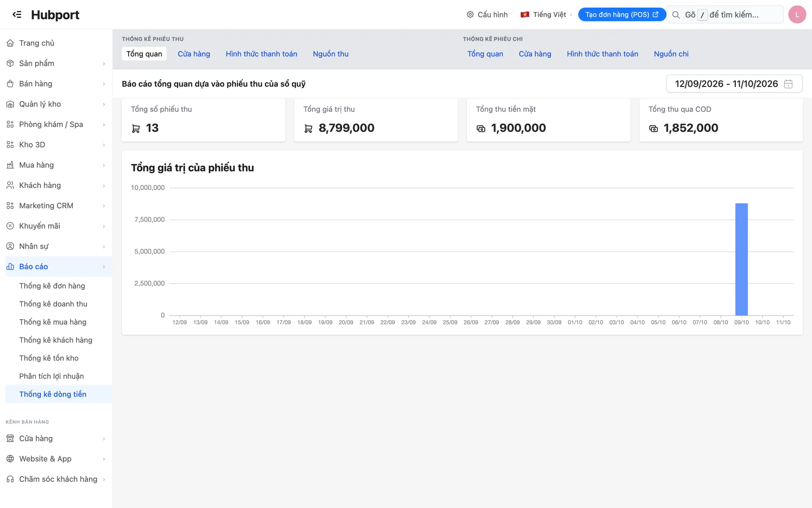This screenshot has width=812, height=508.
Task: Expand the Sản phẩm menu chevron
Action: 104,63
